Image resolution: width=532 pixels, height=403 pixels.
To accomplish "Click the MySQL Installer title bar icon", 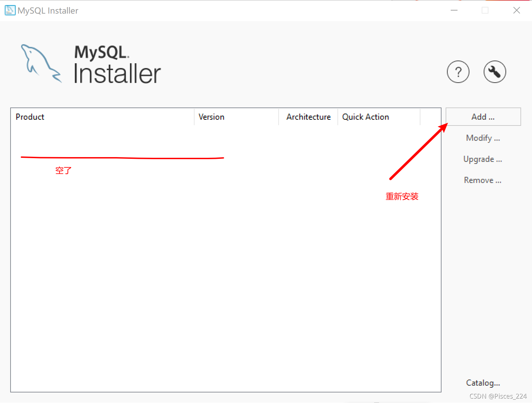I will point(10,10).
